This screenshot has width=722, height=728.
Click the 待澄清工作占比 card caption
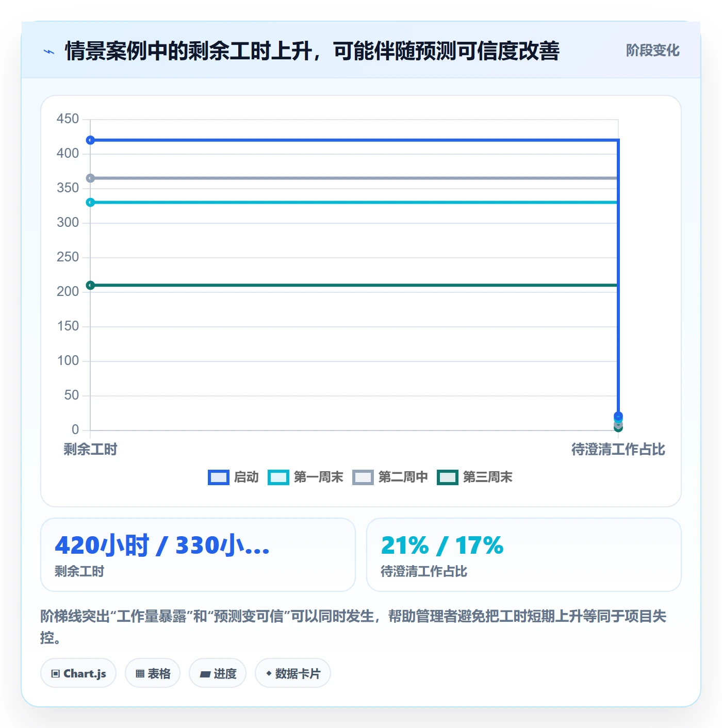424,571
